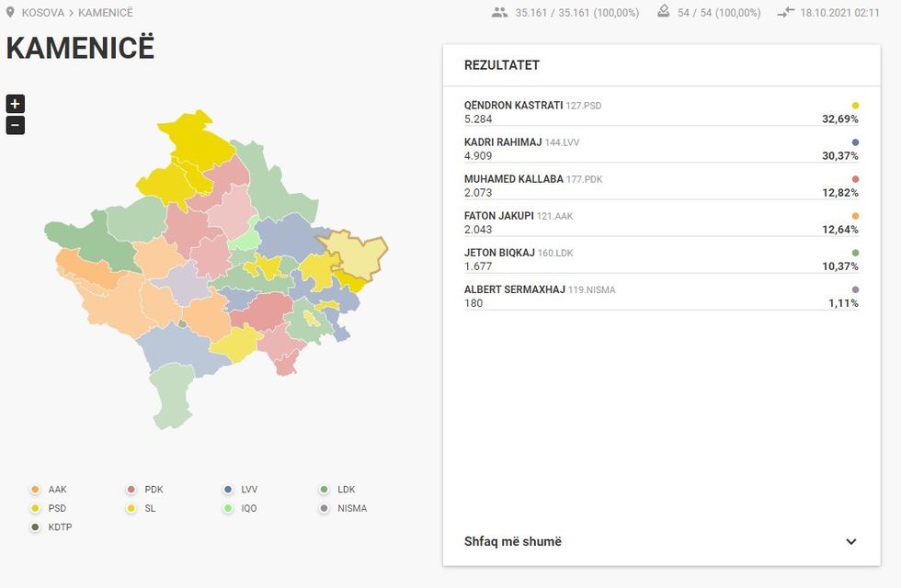Expand the Shfaq më shumë results section
The image size is (901, 588).
tap(511, 541)
